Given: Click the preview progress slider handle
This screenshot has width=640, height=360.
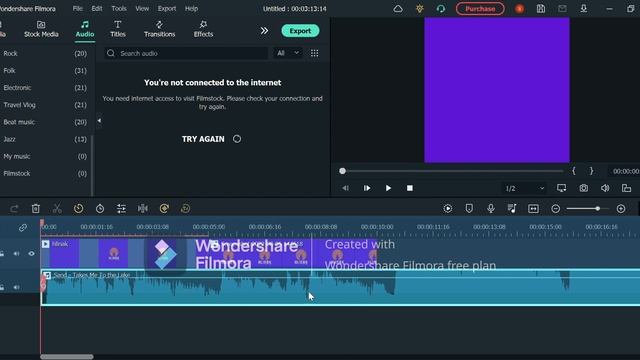Looking at the screenshot, I should click(342, 171).
